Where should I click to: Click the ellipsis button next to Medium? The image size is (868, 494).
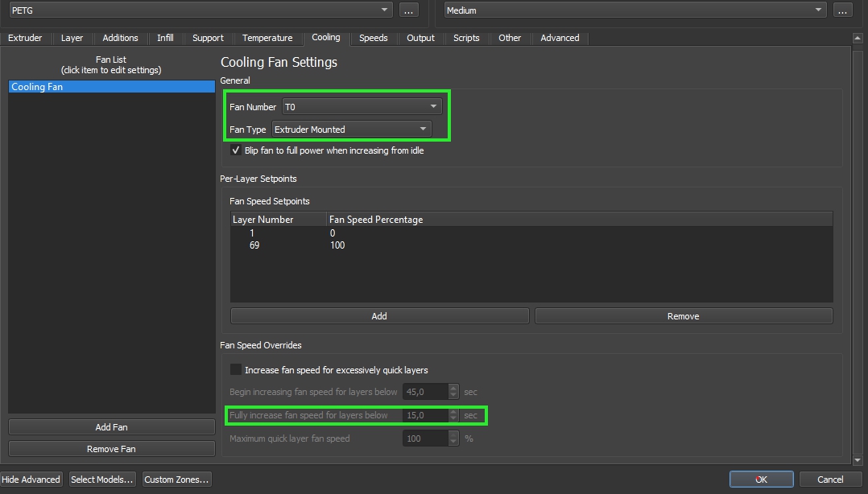pyautogui.click(x=842, y=10)
